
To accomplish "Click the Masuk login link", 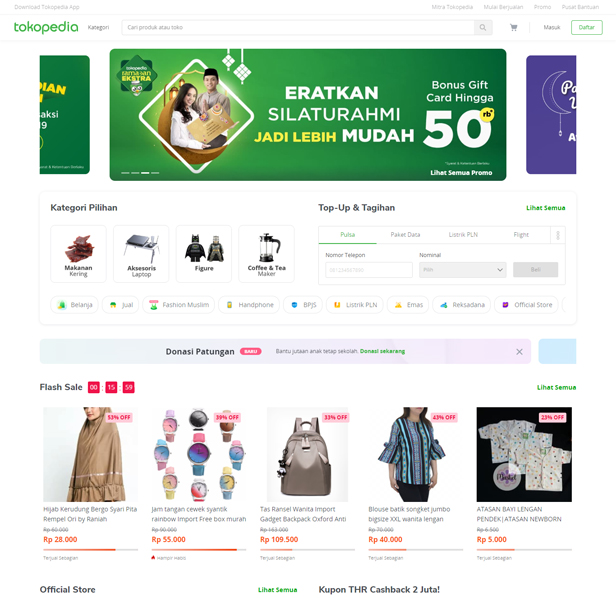I will [552, 28].
